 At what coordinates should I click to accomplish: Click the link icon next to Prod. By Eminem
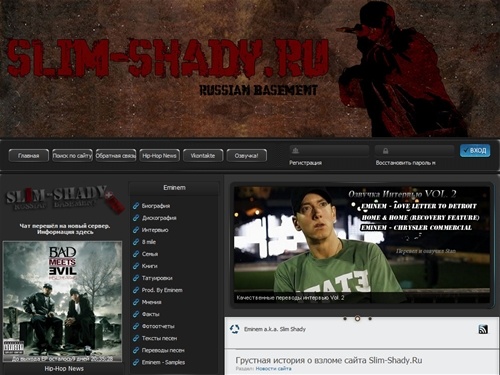136,290
